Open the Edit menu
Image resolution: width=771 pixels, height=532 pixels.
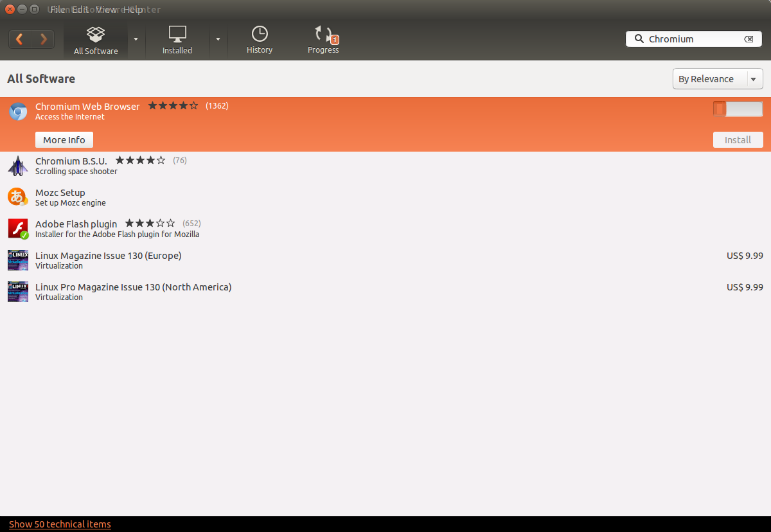80,10
